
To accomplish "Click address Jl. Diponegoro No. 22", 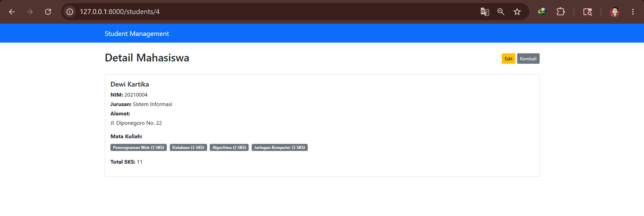I will [x=136, y=123].
